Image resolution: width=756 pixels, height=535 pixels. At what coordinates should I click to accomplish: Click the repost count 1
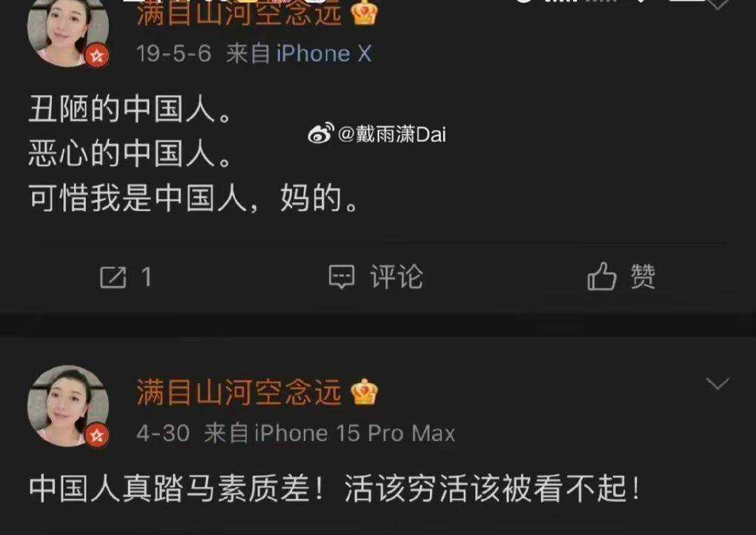pos(146,277)
